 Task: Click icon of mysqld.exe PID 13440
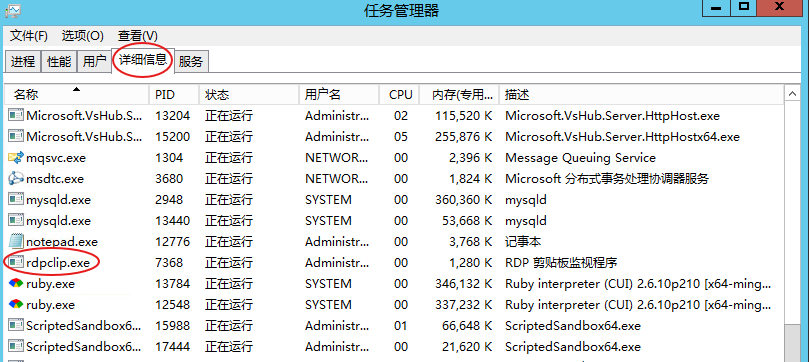[x=16, y=221]
